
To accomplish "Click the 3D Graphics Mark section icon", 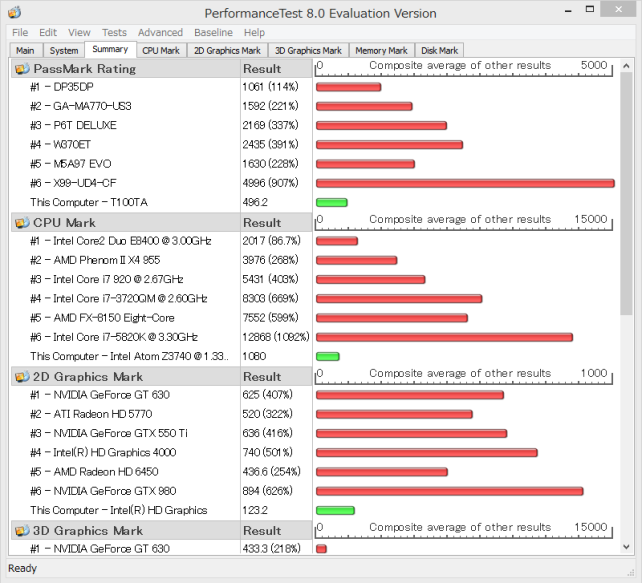I will [x=22, y=531].
